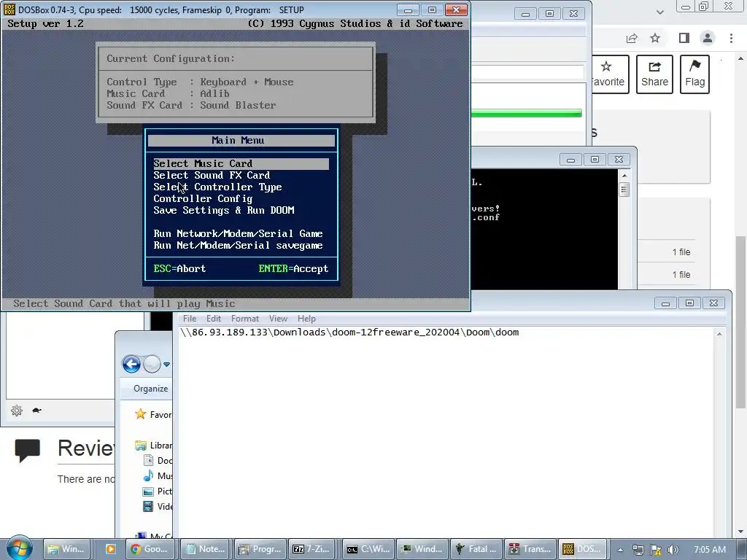747x560 pixels.
Task: Switch to Wind... taskbar button
Action: point(422,549)
